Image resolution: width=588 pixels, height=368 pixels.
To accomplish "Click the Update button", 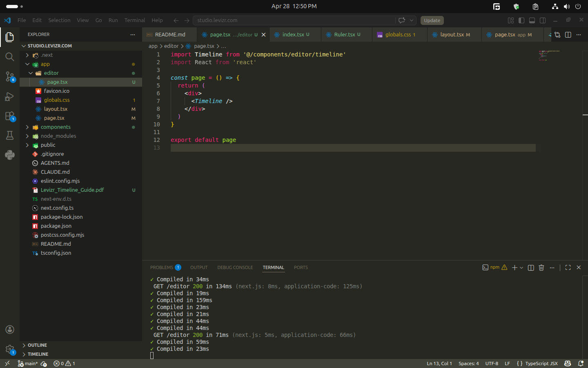I will pos(432,20).
